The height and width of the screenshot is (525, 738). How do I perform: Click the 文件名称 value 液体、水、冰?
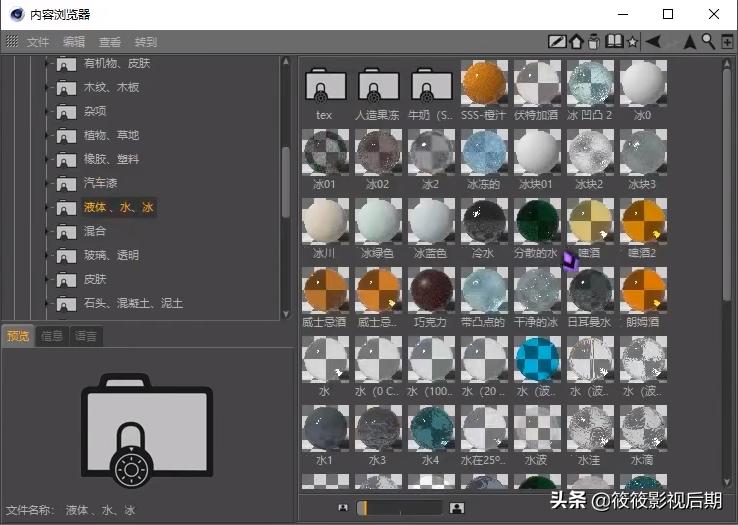(x=100, y=510)
